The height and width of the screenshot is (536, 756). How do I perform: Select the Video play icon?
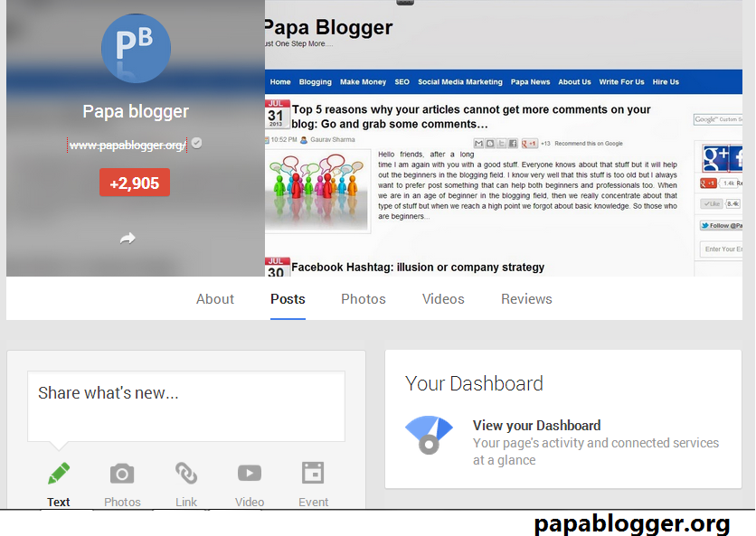[x=250, y=474]
